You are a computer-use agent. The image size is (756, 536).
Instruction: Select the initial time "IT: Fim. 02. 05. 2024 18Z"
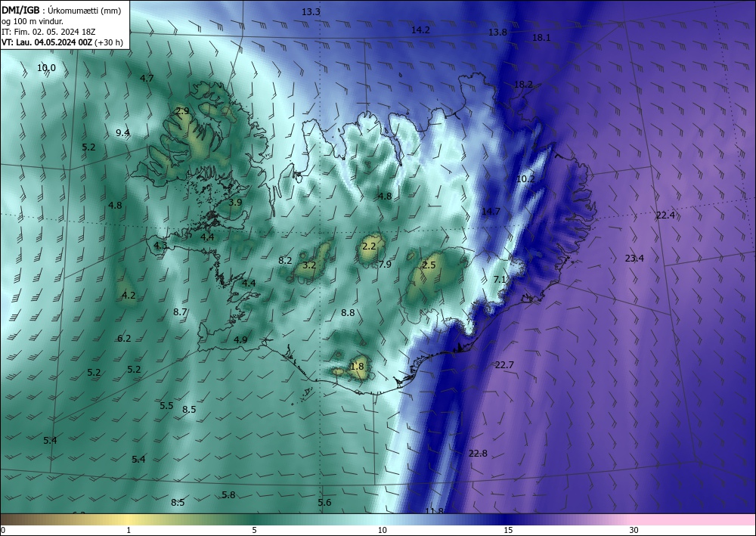tap(48, 32)
